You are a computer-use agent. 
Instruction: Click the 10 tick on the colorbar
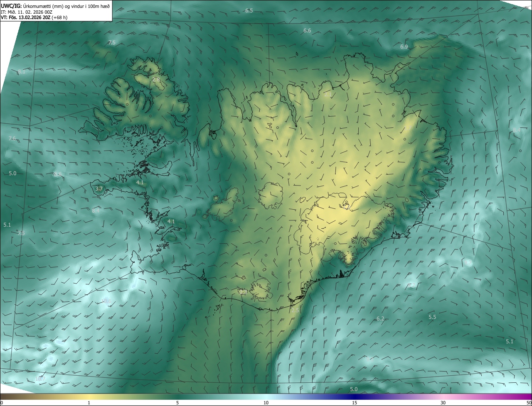click(266, 403)
